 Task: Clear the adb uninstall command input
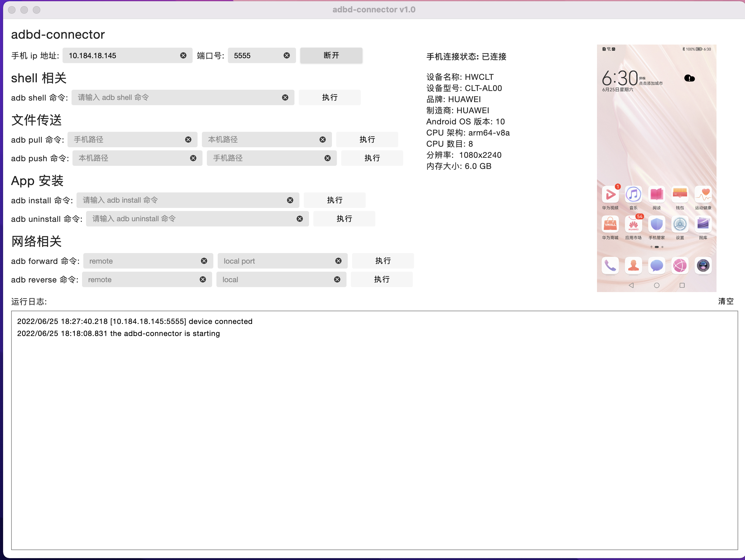click(x=299, y=219)
